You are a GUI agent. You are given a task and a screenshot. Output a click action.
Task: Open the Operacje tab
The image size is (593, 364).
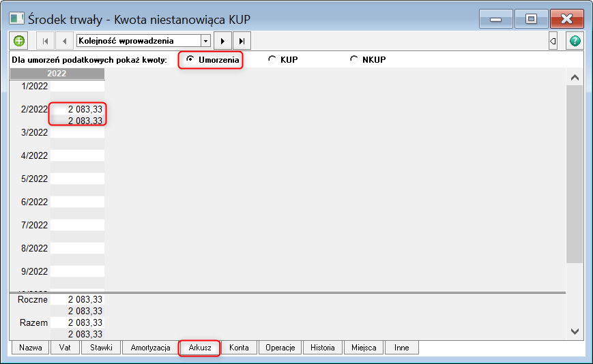(x=280, y=348)
